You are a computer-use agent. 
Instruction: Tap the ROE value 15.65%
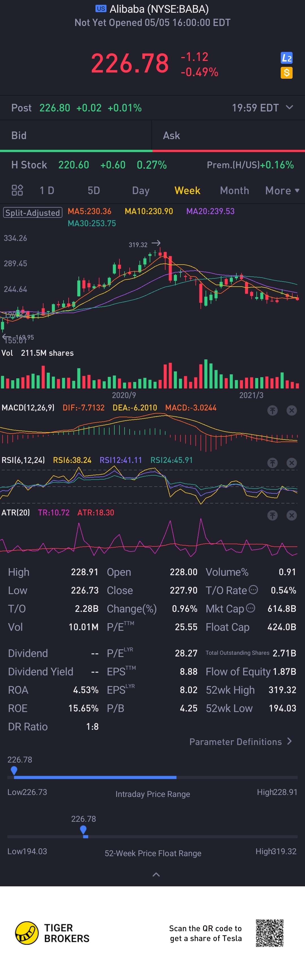83,708
